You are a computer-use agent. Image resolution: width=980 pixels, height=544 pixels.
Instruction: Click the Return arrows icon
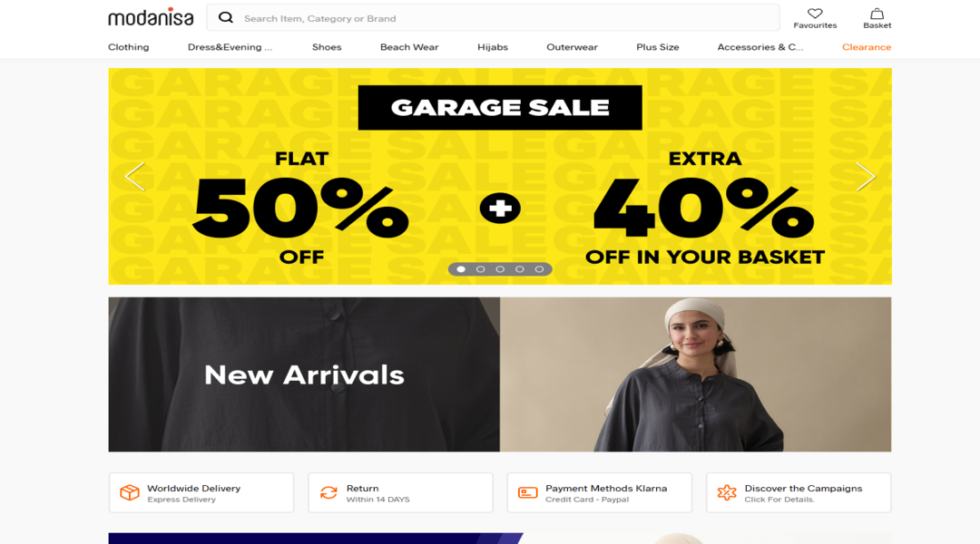point(328,493)
